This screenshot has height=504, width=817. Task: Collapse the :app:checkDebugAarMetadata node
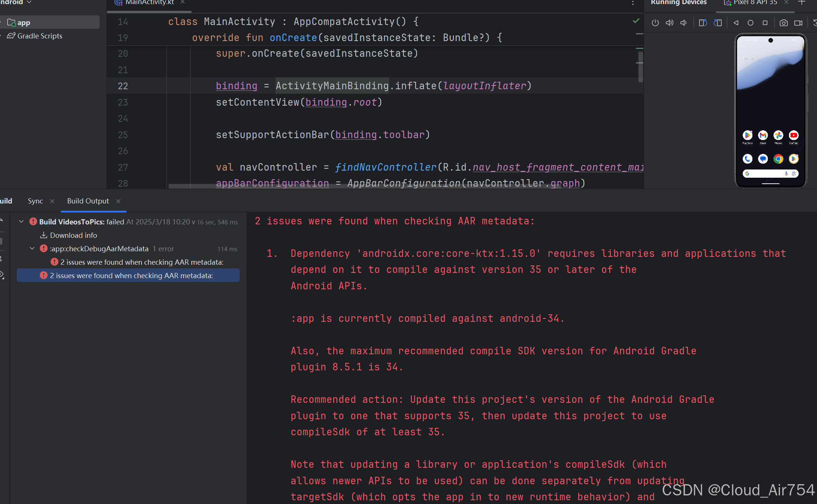(x=32, y=249)
